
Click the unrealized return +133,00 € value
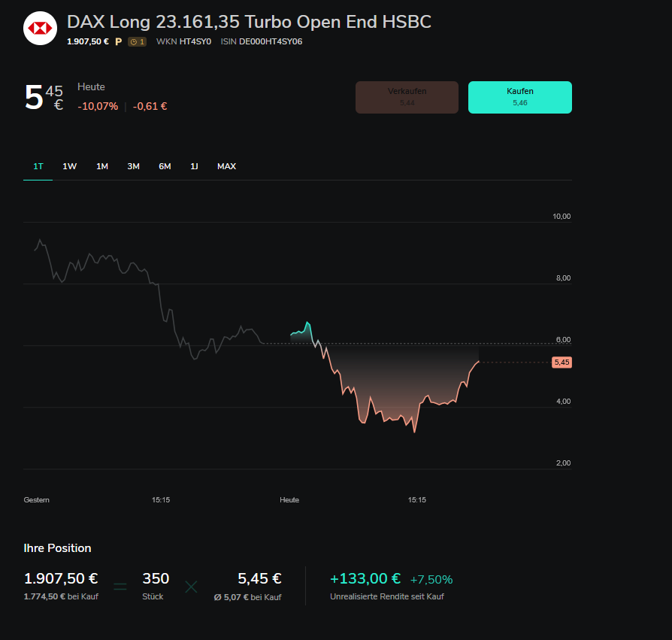tap(365, 579)
